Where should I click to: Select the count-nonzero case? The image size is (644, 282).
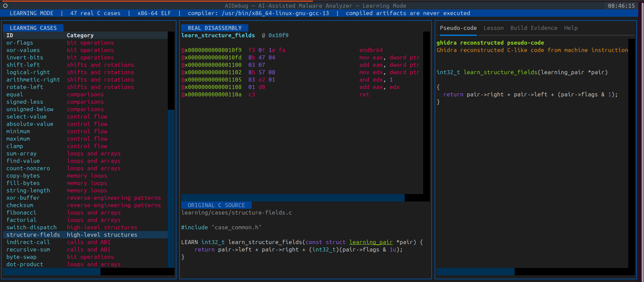[85, 168]
